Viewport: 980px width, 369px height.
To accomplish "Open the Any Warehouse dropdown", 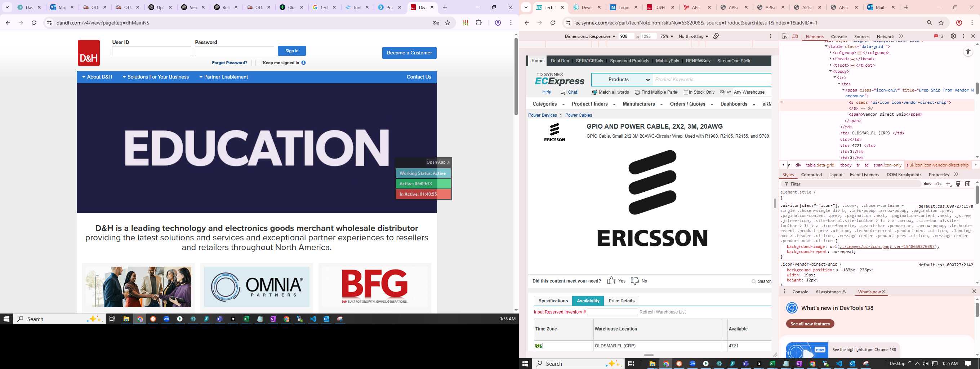I will pos(752,92).
